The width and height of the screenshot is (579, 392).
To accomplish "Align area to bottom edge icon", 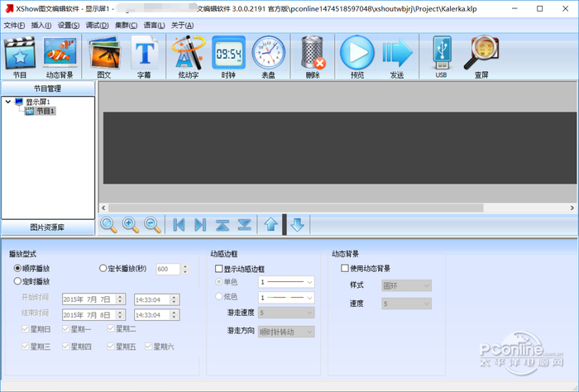I will 245,224.
